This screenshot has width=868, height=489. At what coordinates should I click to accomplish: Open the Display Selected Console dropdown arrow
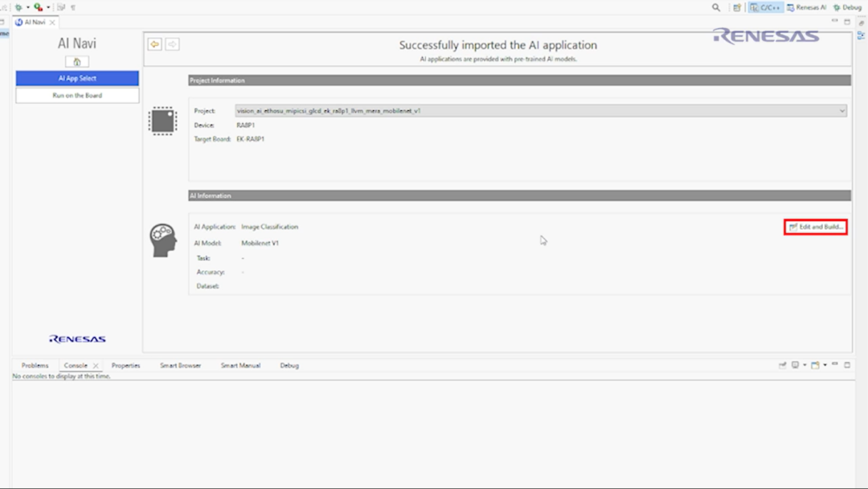805,365
